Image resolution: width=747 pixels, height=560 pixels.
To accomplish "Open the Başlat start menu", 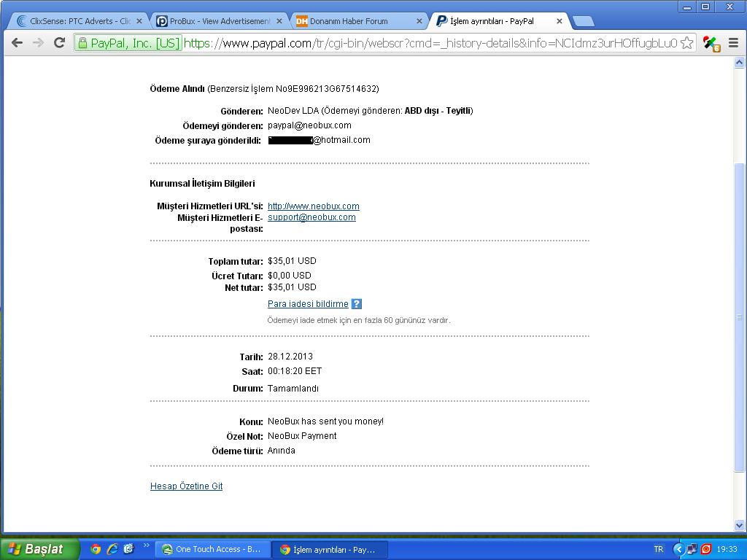I will [x=39, y=549].
